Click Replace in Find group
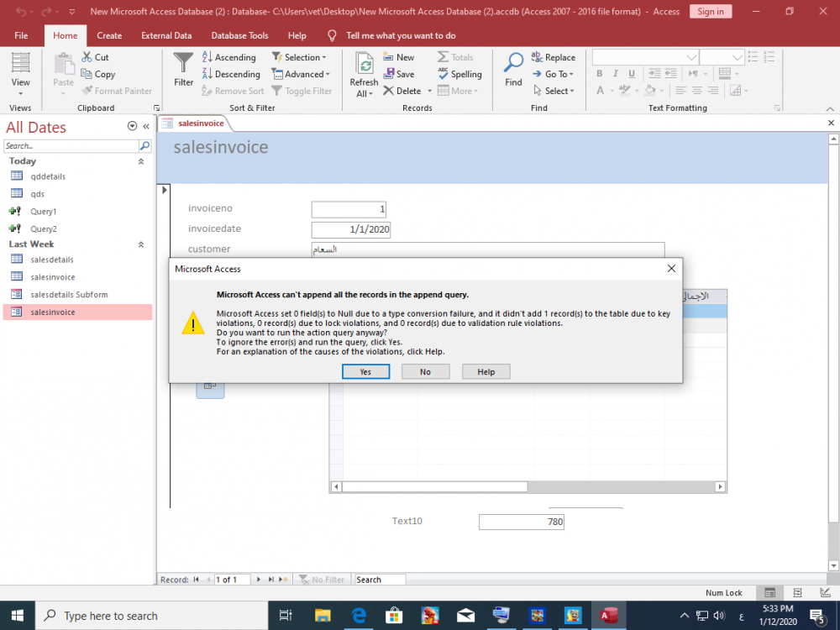The image size is (840, 630). pyautogui.click(x=553, y=57)
